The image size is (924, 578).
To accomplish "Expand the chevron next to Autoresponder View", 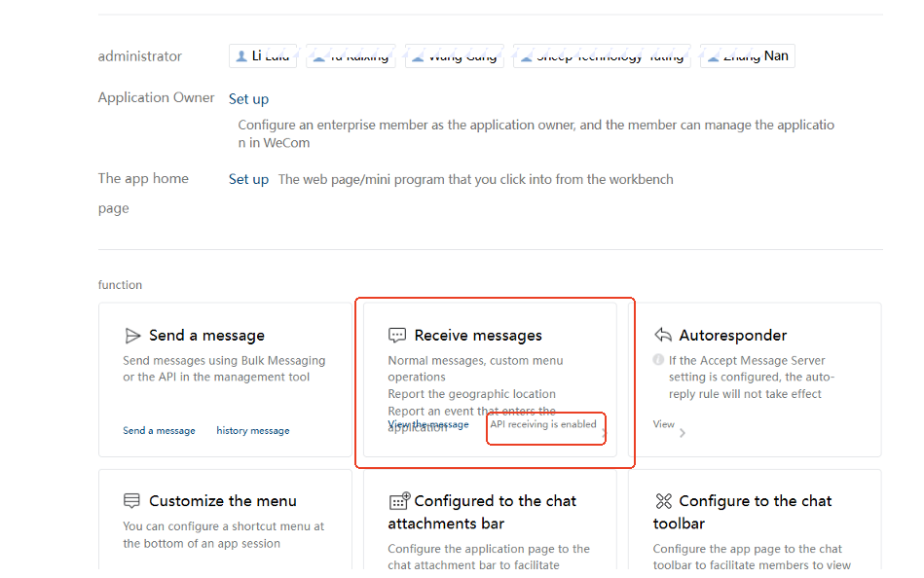I will coord(683,433).
